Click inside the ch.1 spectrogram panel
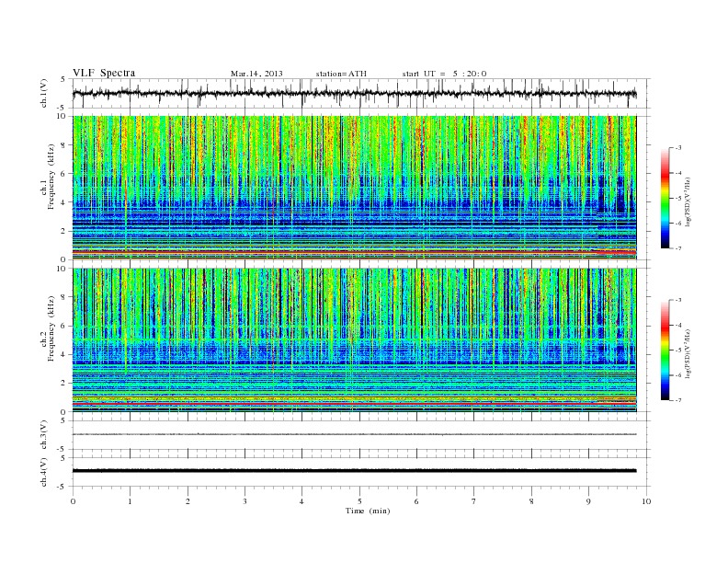This screenshot has width=728, height=563. 355,188
